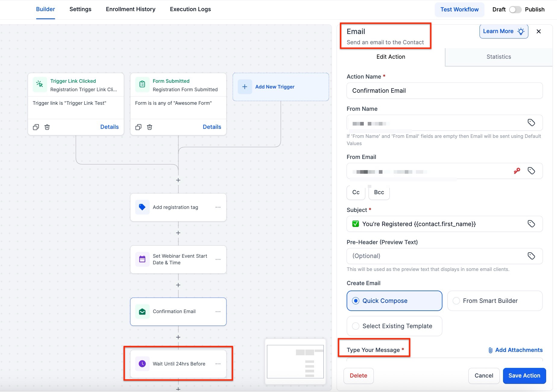The width and height of the screenshot is (557, 392).
Task: Open the Enrollment History tab
Action: 131,9
